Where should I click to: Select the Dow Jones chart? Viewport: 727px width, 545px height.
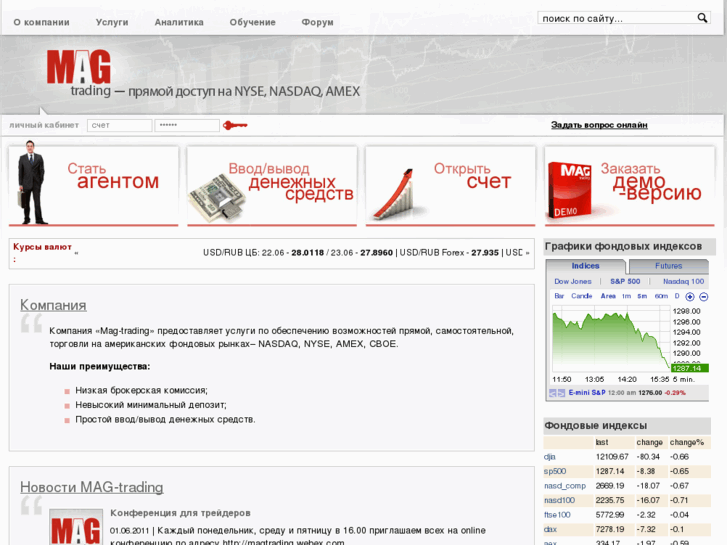pyautogui.click(x=573, y=281)
